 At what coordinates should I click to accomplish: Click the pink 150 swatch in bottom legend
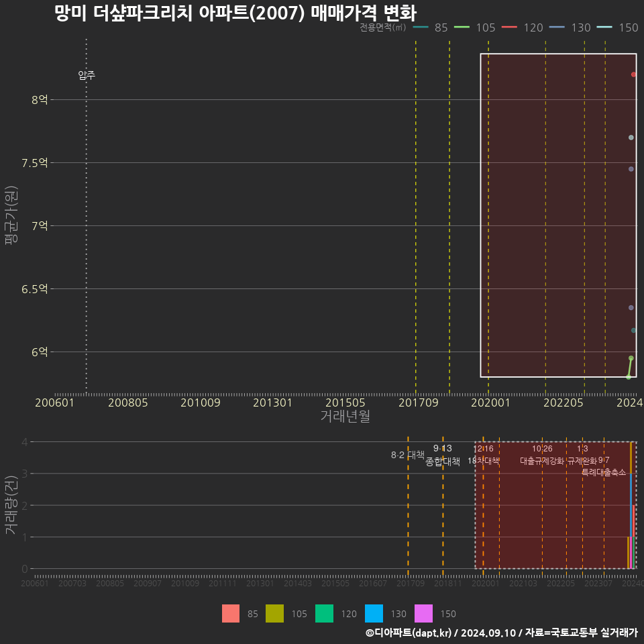click(423, 614)
